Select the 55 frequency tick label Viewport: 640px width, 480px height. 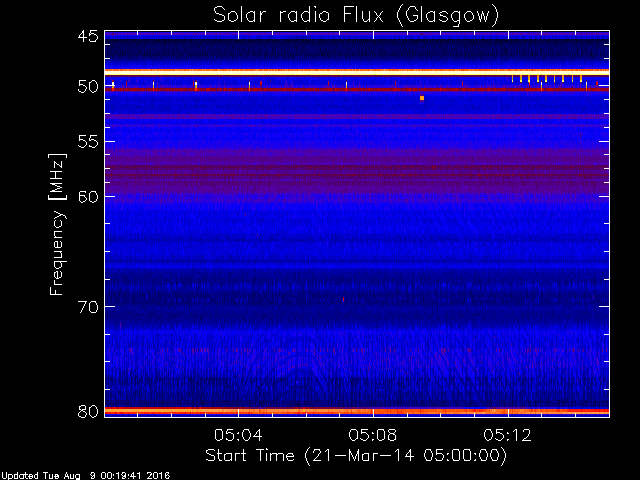88,142
